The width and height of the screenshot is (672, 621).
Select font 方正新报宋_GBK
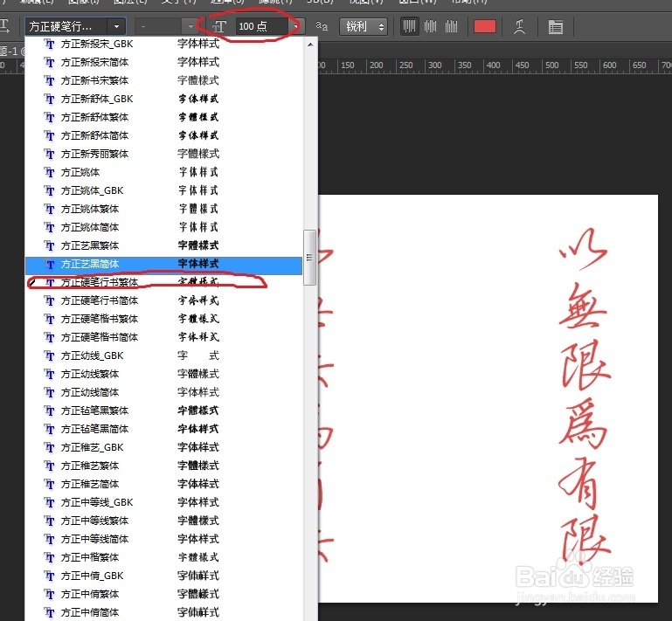[163, 44]
